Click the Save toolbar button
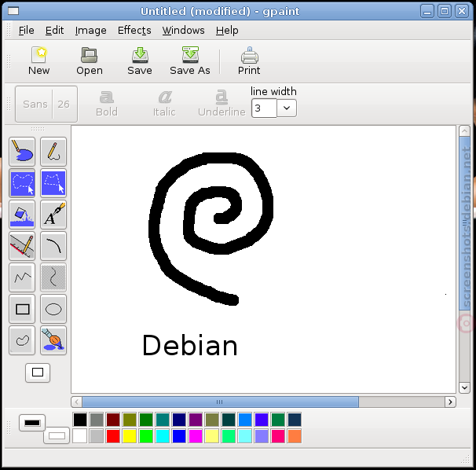 pyautogui.click(x=140, y=61)
